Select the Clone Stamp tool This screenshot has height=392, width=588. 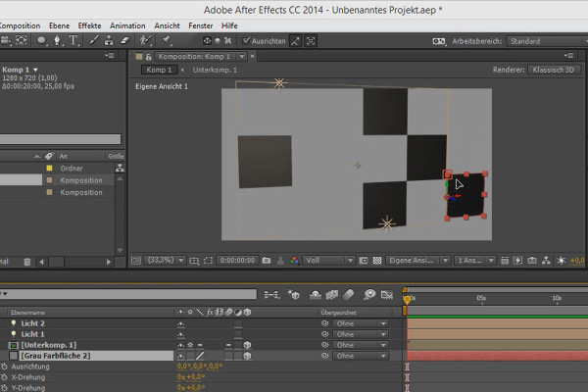(x=109, y=40)
